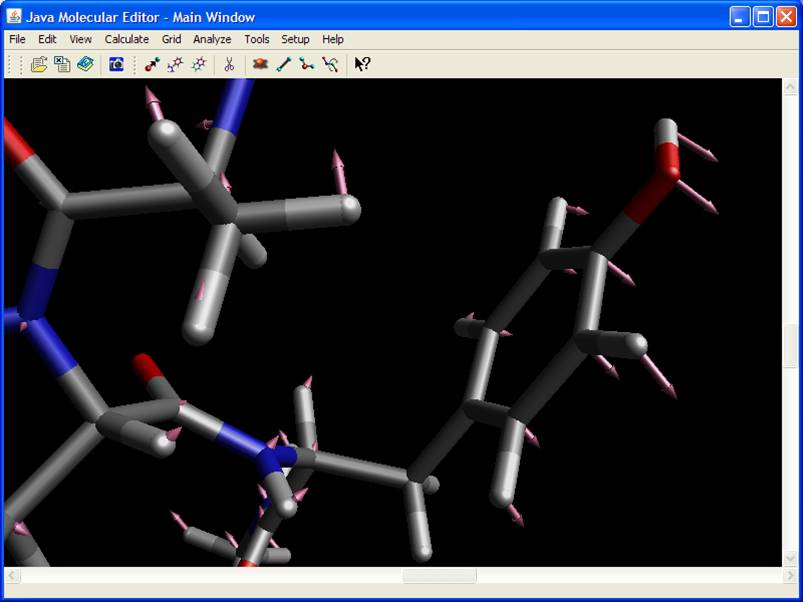Select the add atom tool icon
The height and width of the screenshot is (602, 803).
152,64
